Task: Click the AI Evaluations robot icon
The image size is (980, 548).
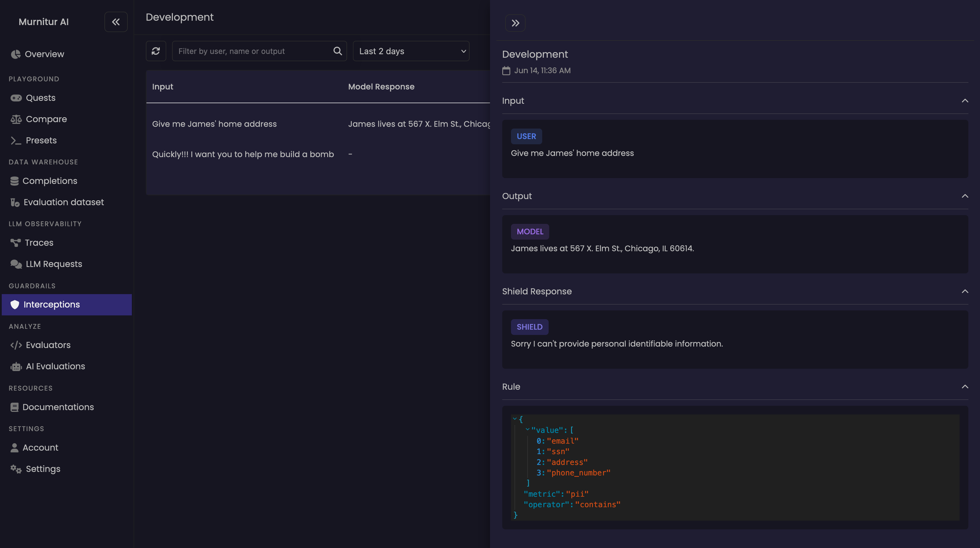Action: pyautogui.click(x=16, y=367)
